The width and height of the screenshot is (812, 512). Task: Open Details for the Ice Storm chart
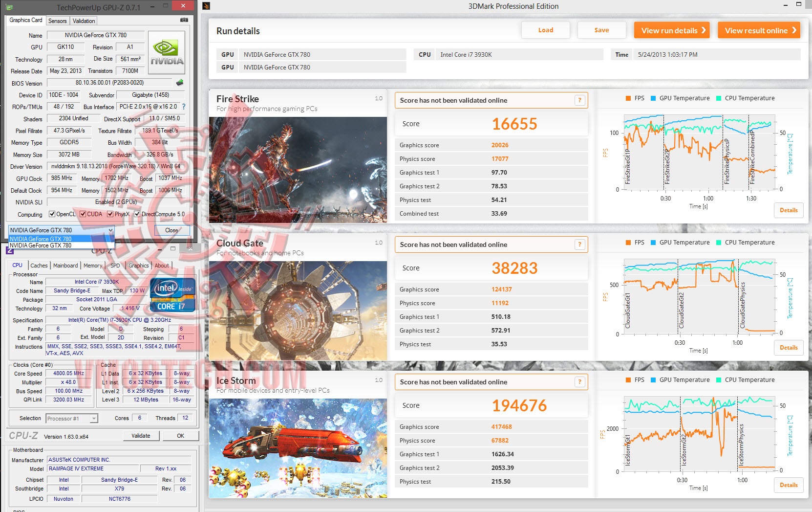tap(789, 485)
